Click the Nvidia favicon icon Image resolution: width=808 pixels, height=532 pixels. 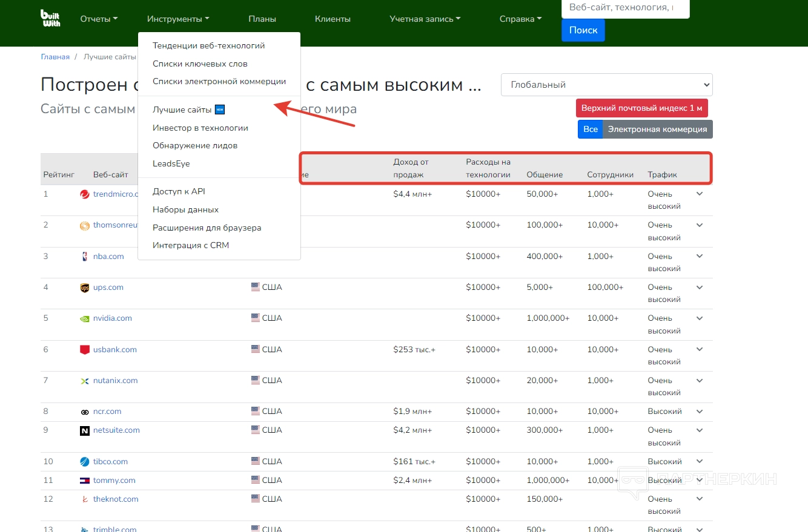point(85,318)
